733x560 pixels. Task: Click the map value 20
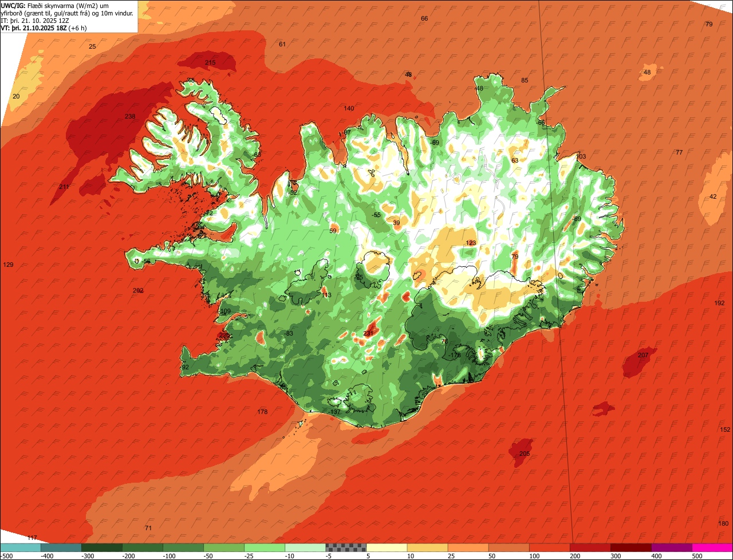point(16,97)
